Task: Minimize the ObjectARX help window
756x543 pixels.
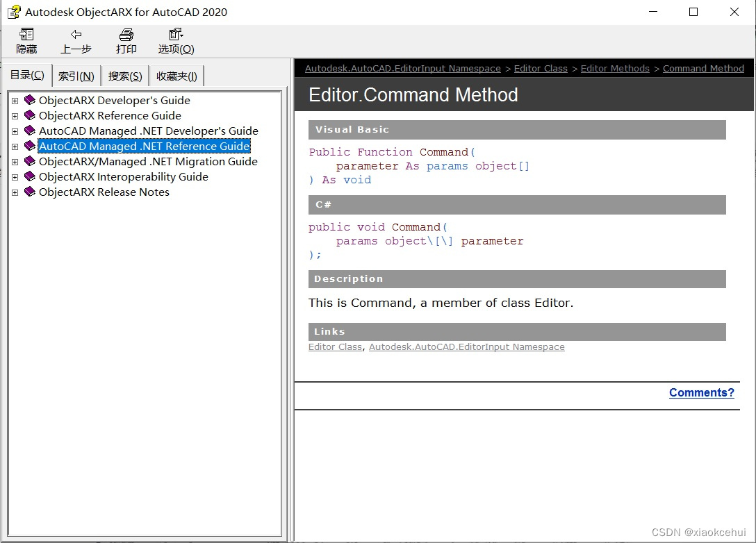Action: pos(653,12)
